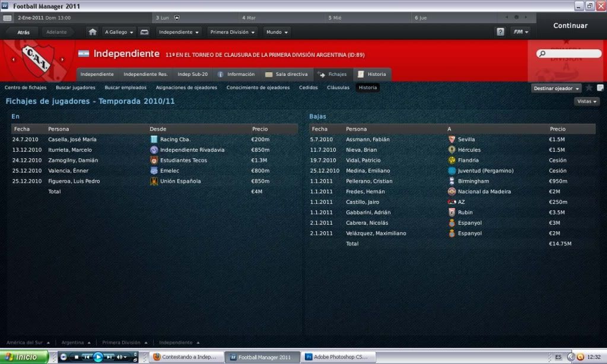
Task: Click the search magnifier icon
Action: tap(542, 53)
